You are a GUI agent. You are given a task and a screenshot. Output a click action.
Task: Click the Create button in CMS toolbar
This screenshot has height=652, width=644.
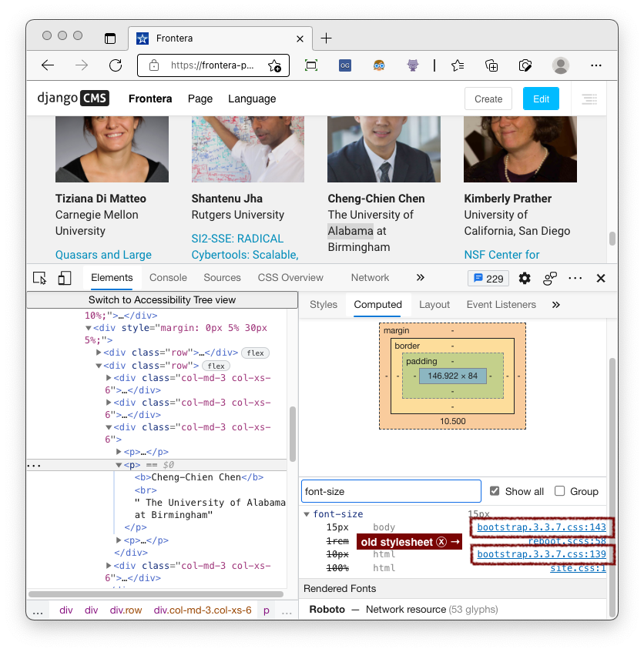(x=488, y=99)
